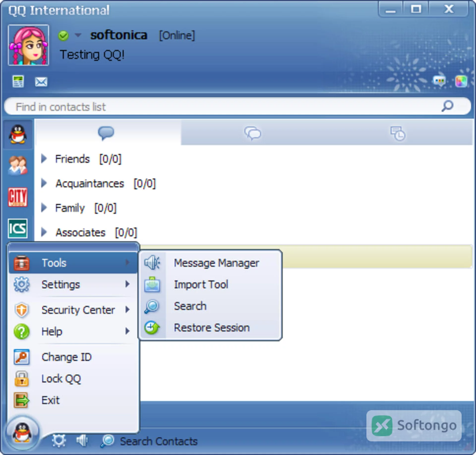The image size is (476, 455).
Task: Switch to the group chats tab
Action: click(253, 133)
